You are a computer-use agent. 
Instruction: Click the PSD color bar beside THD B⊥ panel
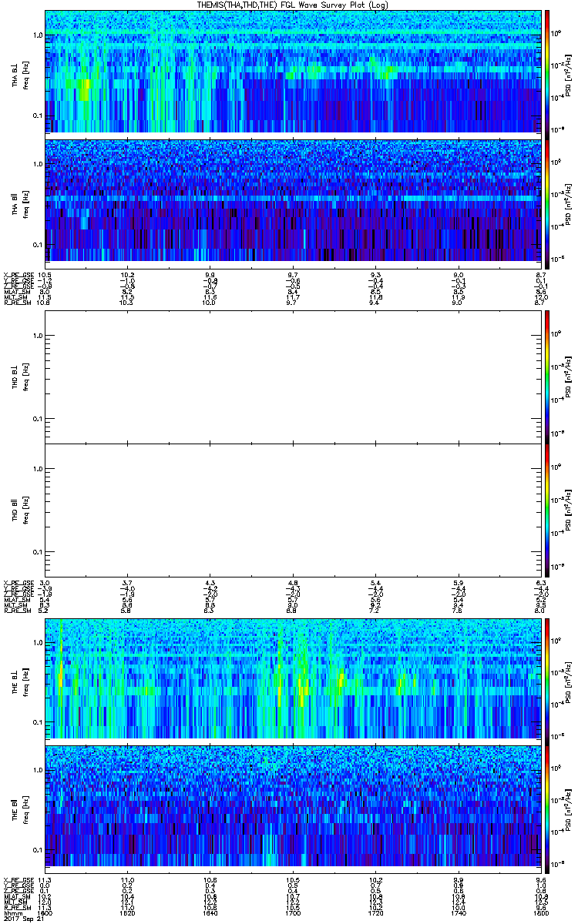[x=546, y=377]
